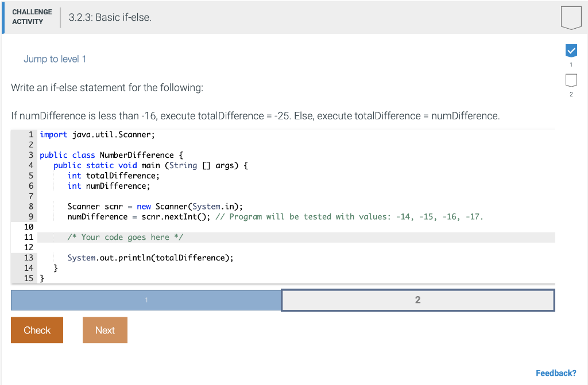This screenshot has height=385, width=588.
Task: Click the zyBooks trophy outline in the header
Action: pos(571,17)
